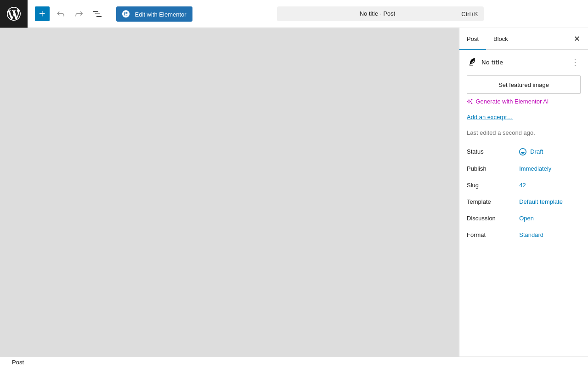Click Set featured image button
Image resolution: width=588 pixels, height=368 pixels.
click(x=524, y=85)
